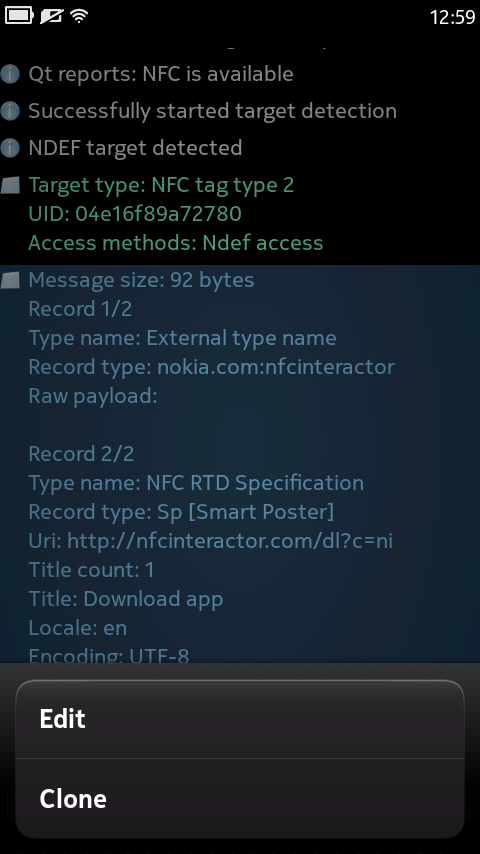The height and width of the screenshot is (854, 480).
Task: Tap the UID 04e16f89a72780 line
Action: coord(135,214)
